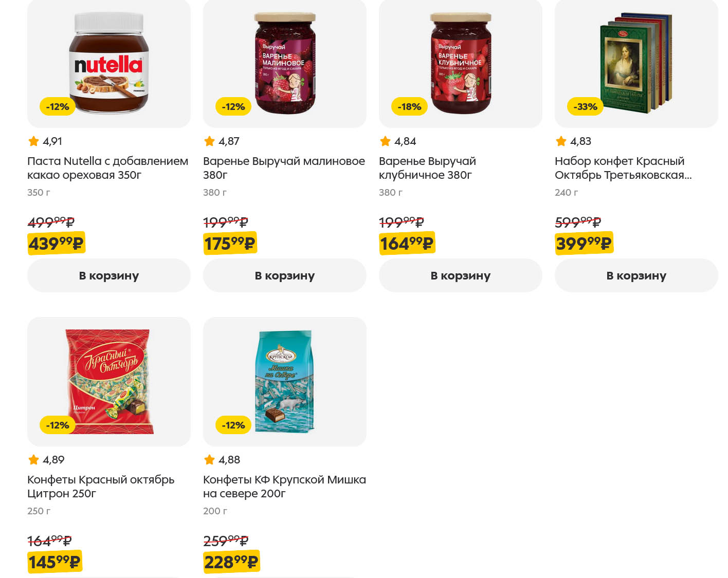
Task: Open Паста Nutella product title link
Action: click(x=107, y=168)
